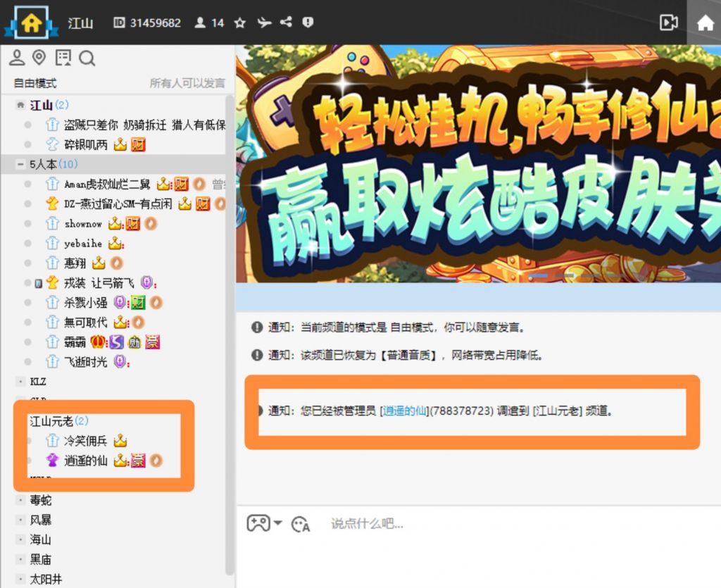721x588 pixels.
Task: Open the bulletin board icon
Action: (x=63, y=58)
